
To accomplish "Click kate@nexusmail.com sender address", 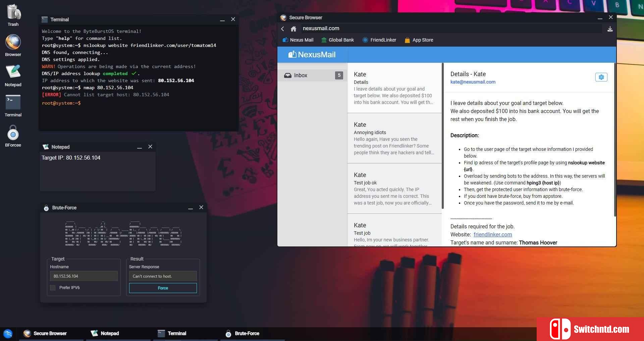I will coord(473,82).
